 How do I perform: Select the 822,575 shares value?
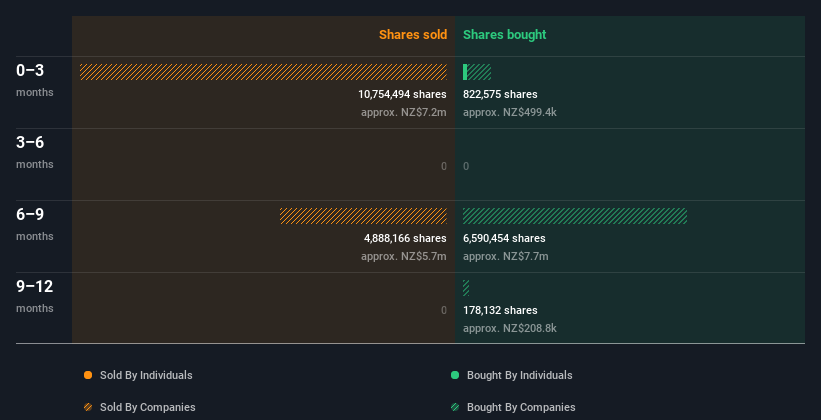tap(500, 94)
